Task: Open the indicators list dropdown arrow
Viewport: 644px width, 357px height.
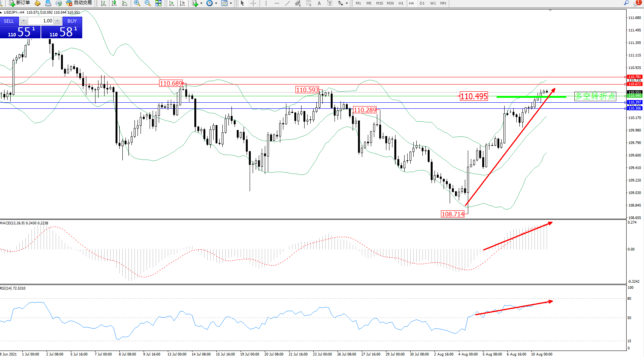Action: (201, 3)
